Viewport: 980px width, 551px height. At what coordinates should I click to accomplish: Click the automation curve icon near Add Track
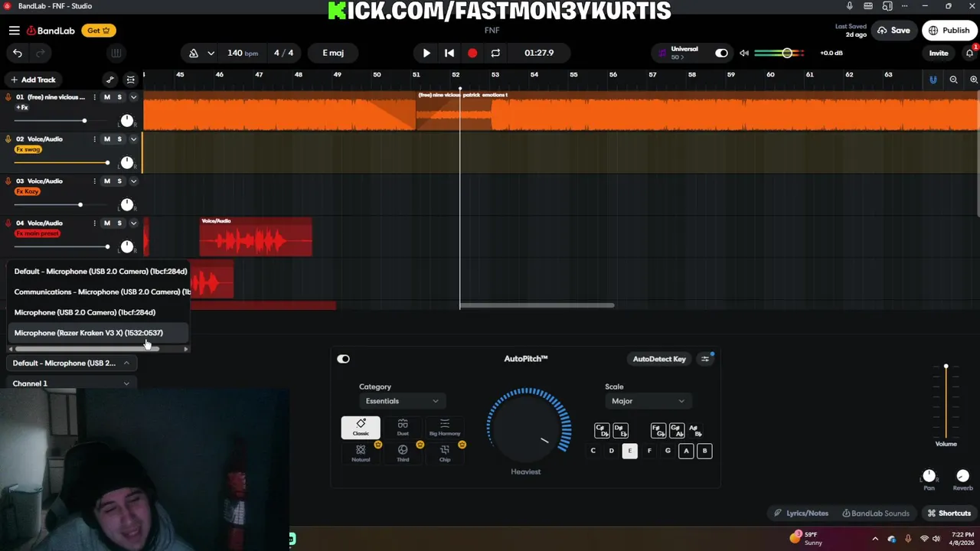pyautogui.click(x=110, y=80)
